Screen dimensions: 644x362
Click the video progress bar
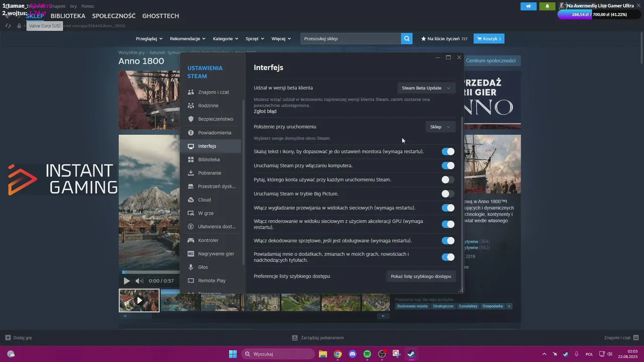[149, 273]
